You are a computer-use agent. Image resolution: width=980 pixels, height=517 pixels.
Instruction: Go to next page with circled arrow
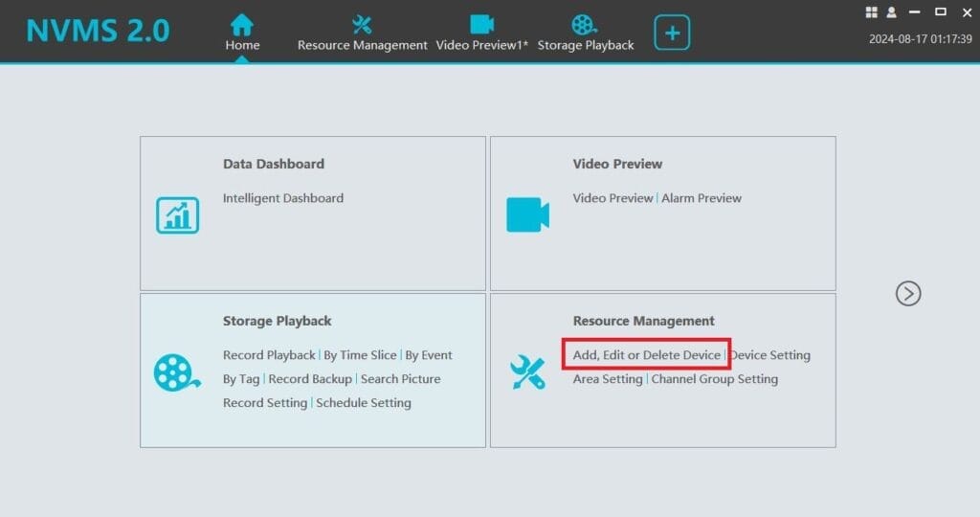click(x=908, y=293)
